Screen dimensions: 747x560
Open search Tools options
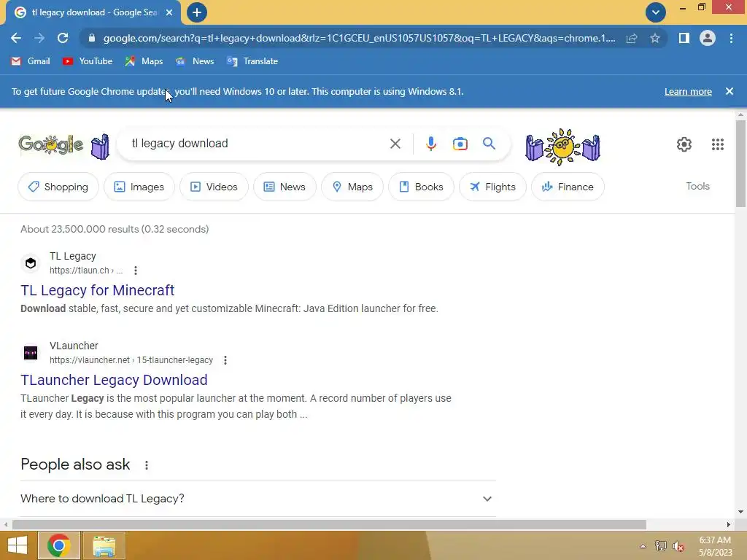697,186
